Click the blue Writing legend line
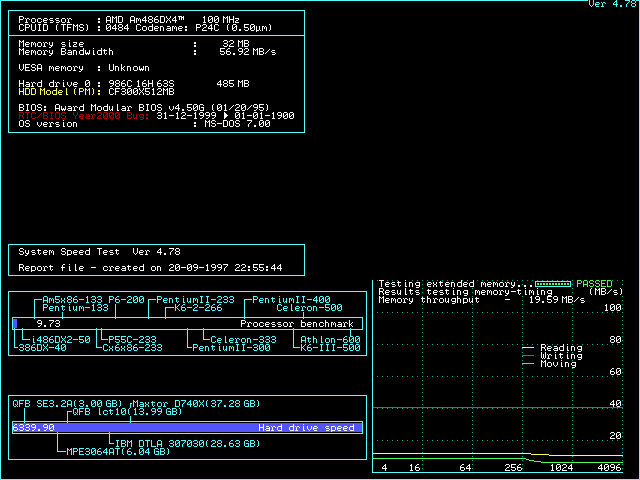The height and width of the screenshot is (480, 640). (529, 356)
